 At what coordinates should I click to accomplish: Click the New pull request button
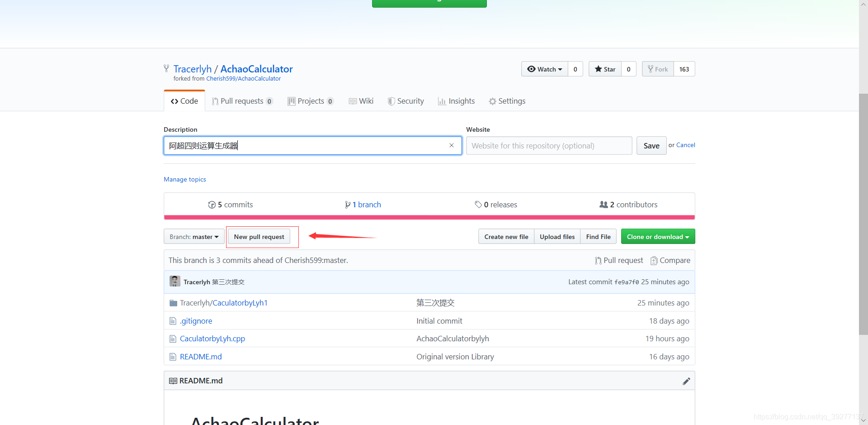259,237
